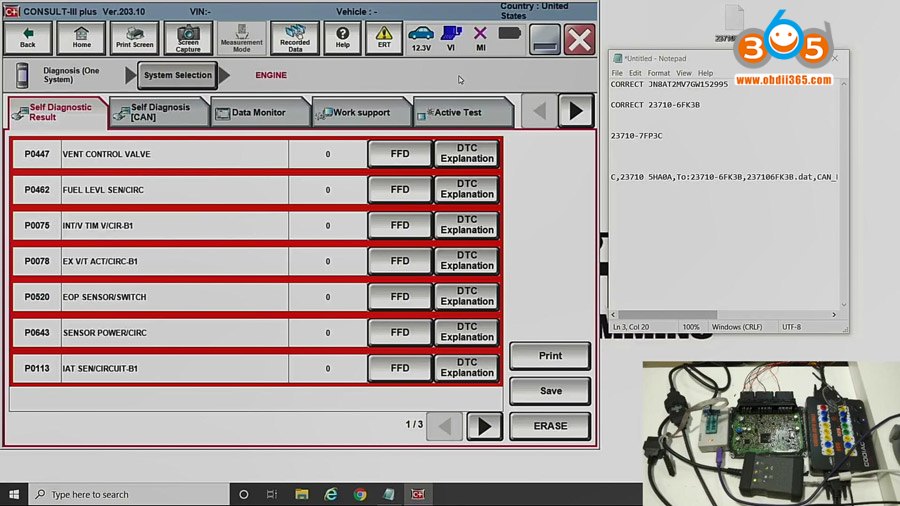Open Task View on the taskbar
The width and height of the screenshot is (900, 506).
click(x=272, y=494)
